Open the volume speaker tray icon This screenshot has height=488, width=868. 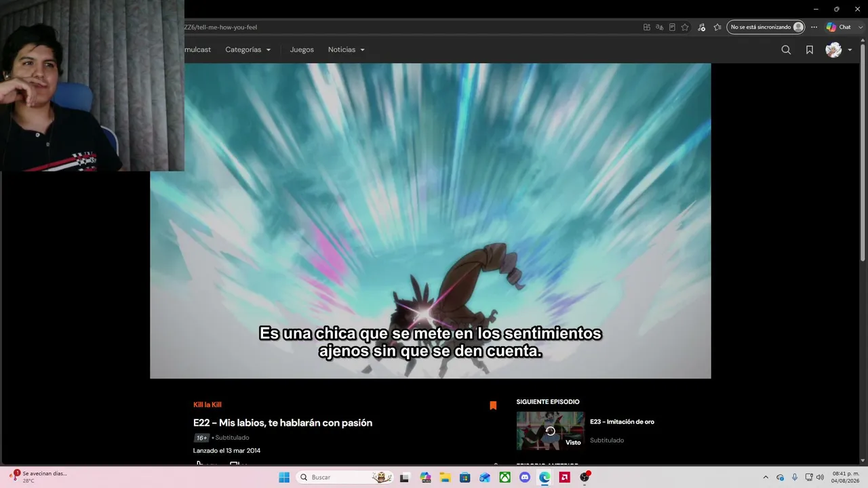point(820,477)
